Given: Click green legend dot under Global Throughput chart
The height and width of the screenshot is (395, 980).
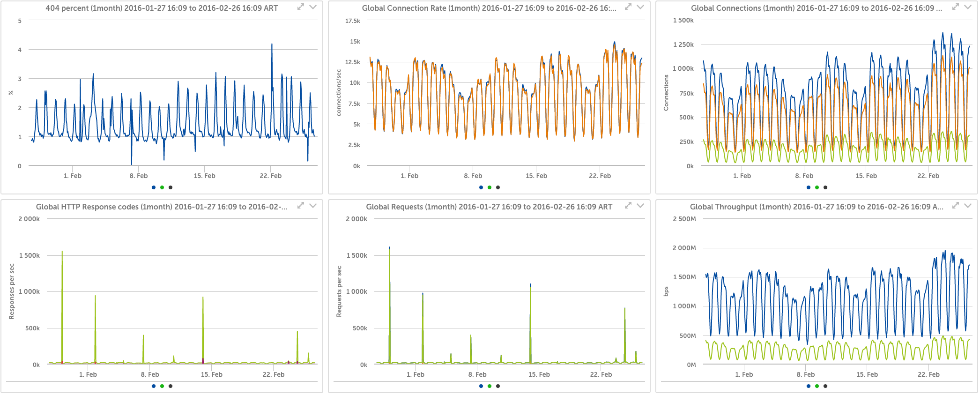Looking at the screenshot, I should (817, 386).
